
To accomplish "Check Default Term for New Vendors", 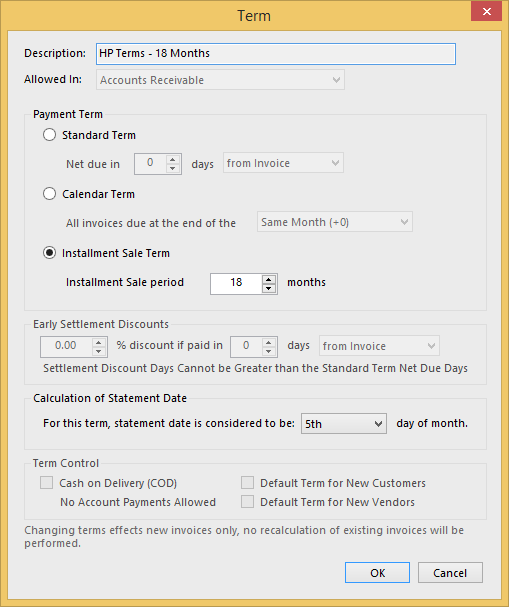I will (x=247, y=502).
